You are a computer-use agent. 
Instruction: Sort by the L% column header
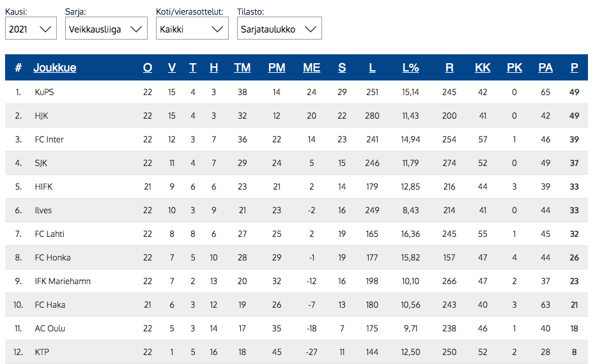(x=410, y=68)
